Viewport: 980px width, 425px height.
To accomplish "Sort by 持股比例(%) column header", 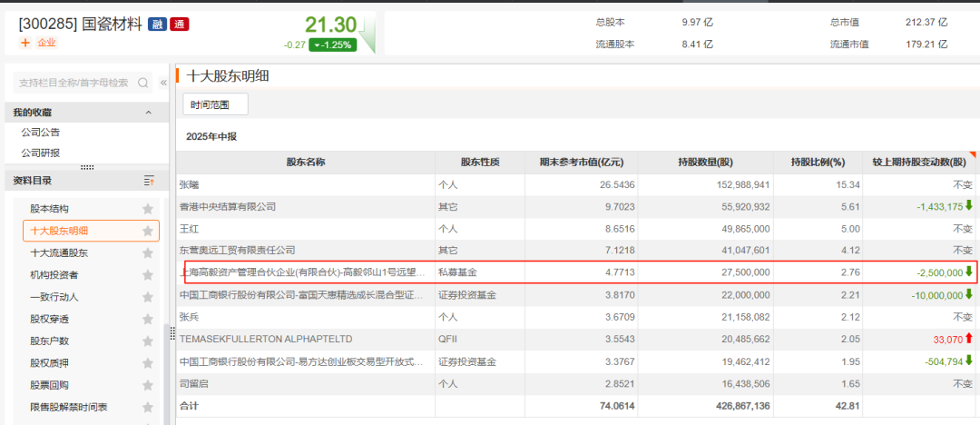I will click(818, 163).
